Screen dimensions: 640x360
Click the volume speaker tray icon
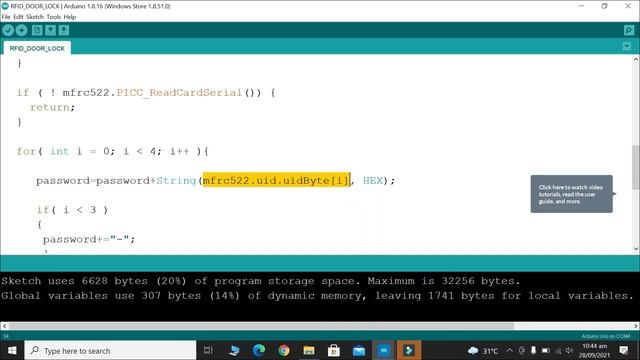(569, 351)
